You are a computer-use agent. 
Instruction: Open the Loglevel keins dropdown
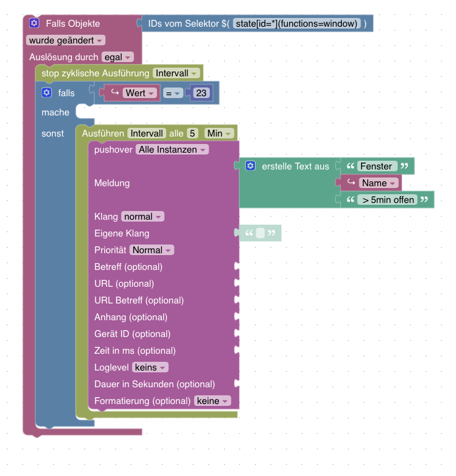tap(150, 367)
